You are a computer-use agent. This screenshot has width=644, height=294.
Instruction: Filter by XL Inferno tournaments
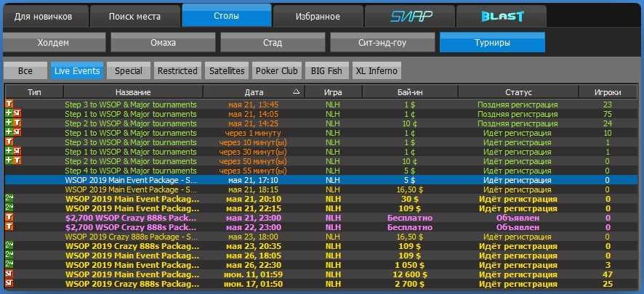coord(377,70)
